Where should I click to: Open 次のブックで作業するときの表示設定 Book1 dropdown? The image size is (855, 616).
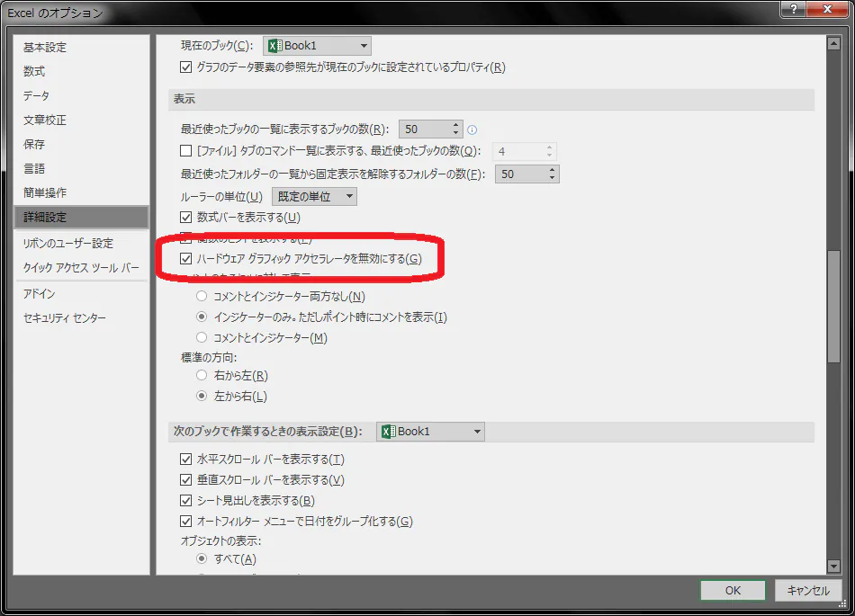click(430, 432)
